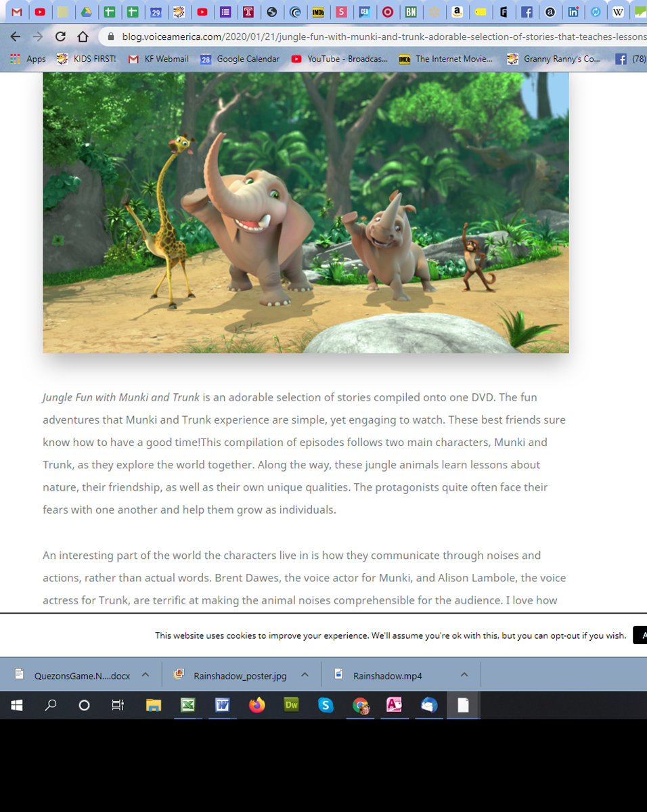
Task: Expand options for the QuezonsGame docx download
Action: (x=145, y=675)
